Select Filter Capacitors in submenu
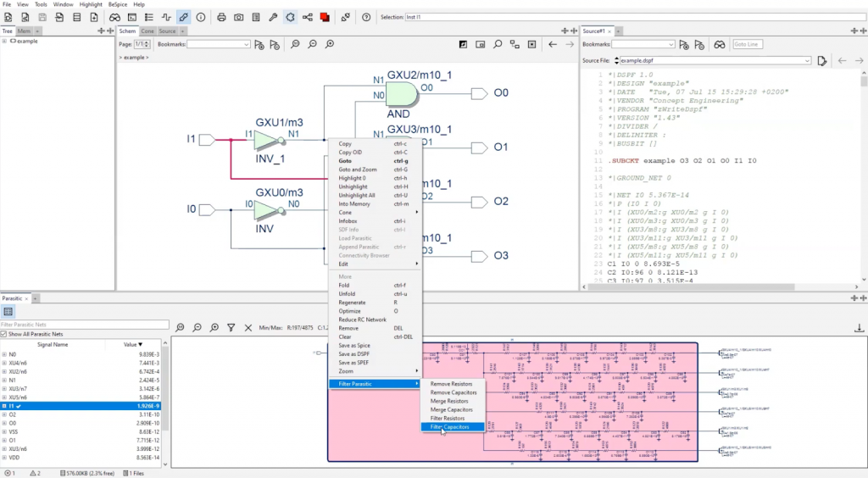This screenshot has width=868, height=478. pos(453,427)
